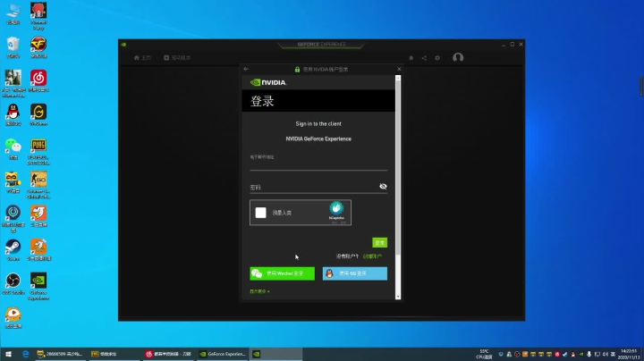
Task: Launch QQ penguin desktop shortcut
Action: pyautogui.click(x=13, y=114)
